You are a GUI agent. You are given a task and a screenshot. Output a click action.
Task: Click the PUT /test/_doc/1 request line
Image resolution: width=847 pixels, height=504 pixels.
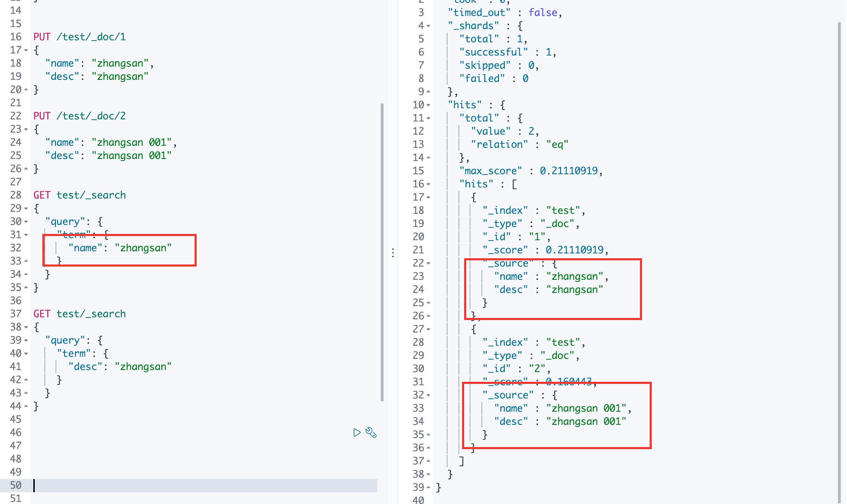(x=80, y=37)
